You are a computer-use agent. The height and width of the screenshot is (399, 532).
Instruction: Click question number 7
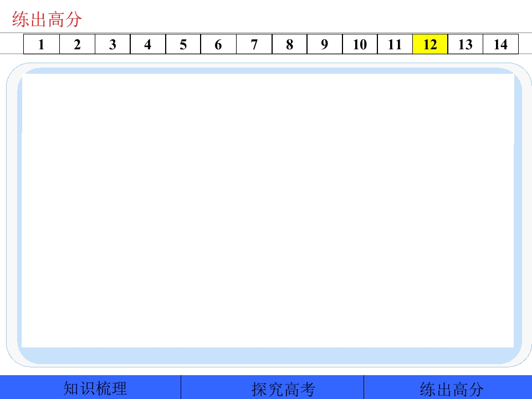pos(254,44)
